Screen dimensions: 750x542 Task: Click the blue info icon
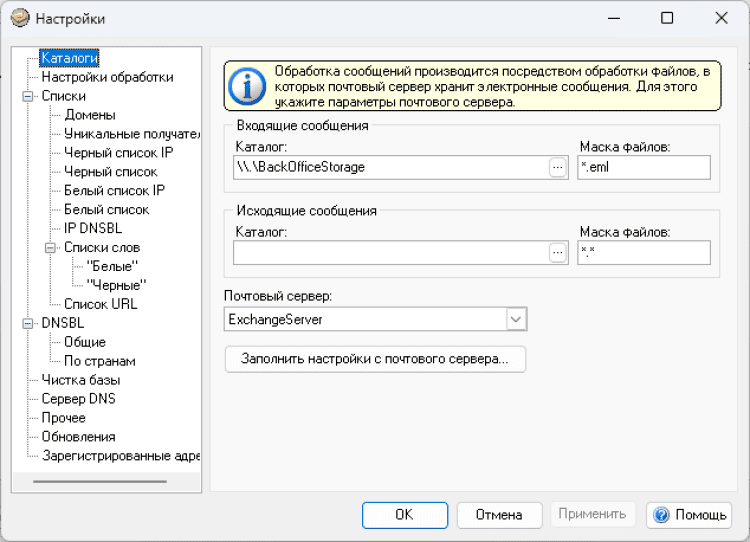245,85
